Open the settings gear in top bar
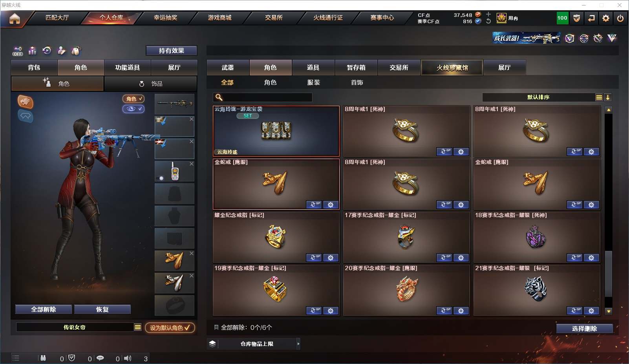The width and height of the screenshot is (629, 364). click(606, 18)
